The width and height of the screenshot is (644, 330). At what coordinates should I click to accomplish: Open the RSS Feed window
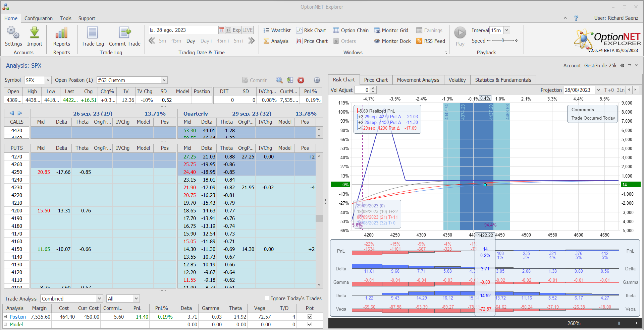click(x=431, y=41)
